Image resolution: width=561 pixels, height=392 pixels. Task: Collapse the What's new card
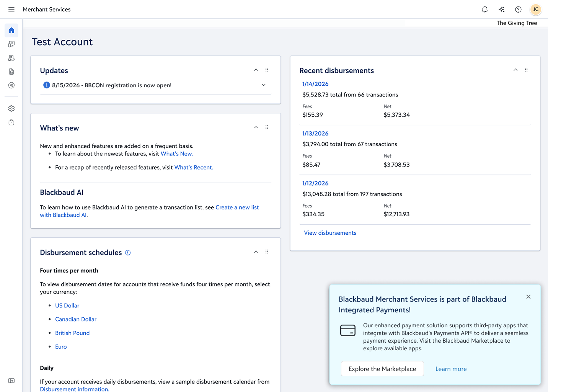coord(256,127)
